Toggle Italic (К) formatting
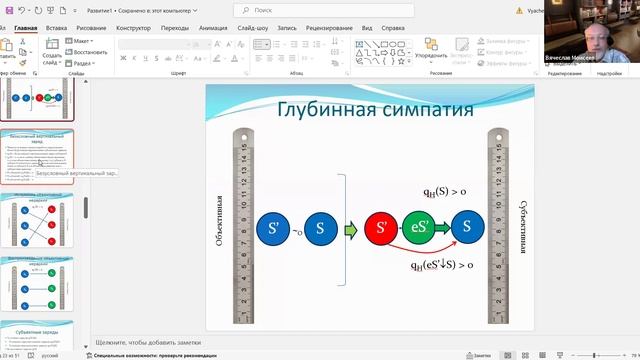 (134, 59)
